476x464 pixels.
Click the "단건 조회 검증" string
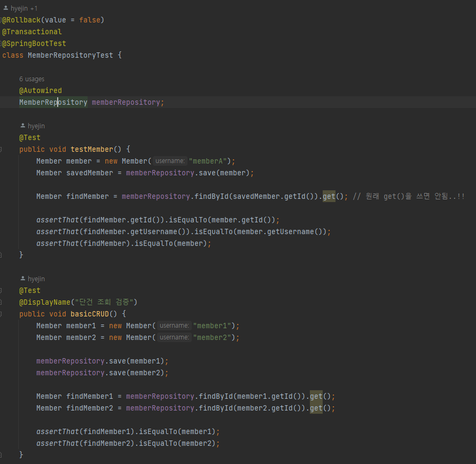(x=104, y=303)
